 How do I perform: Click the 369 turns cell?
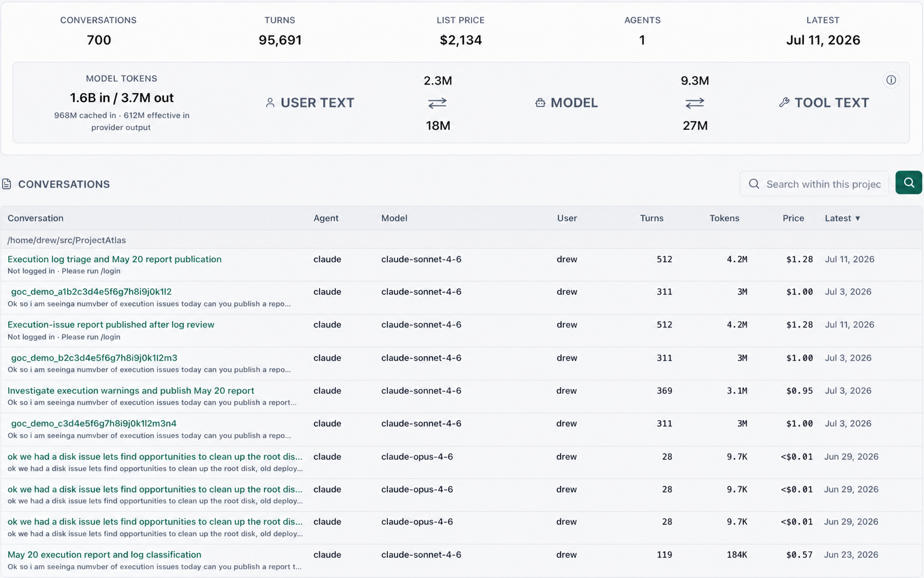coord(664,391)
